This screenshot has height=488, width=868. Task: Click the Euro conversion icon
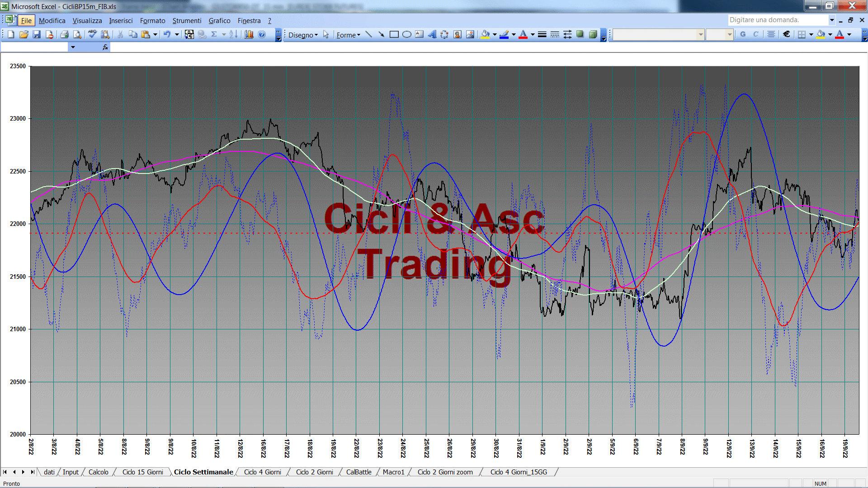[x=189, y=34]
